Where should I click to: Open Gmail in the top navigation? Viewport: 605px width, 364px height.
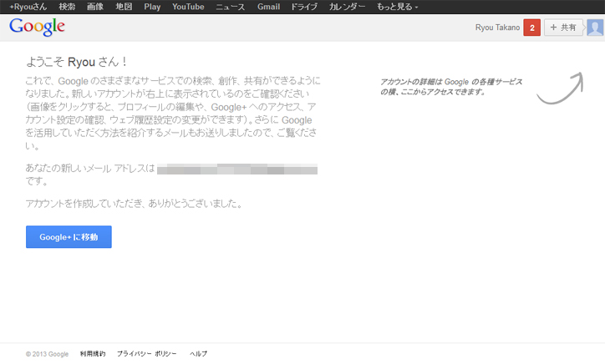pos(268,7)
